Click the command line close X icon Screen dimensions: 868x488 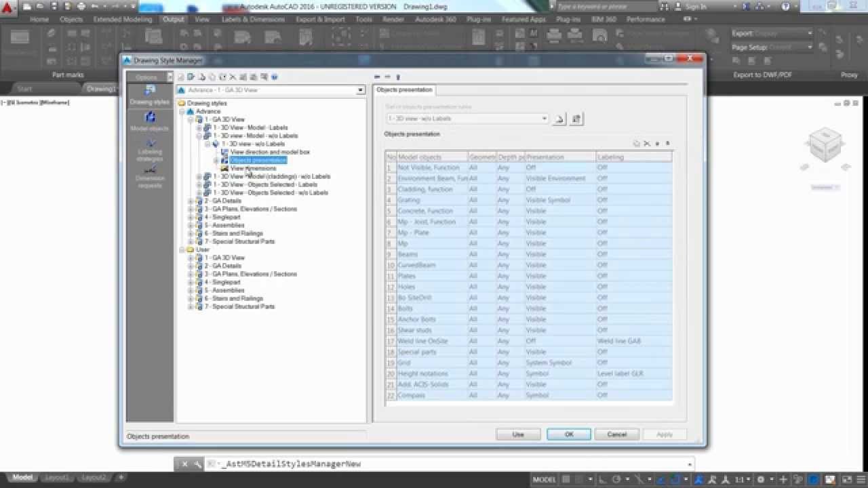(x=184, y=464)
